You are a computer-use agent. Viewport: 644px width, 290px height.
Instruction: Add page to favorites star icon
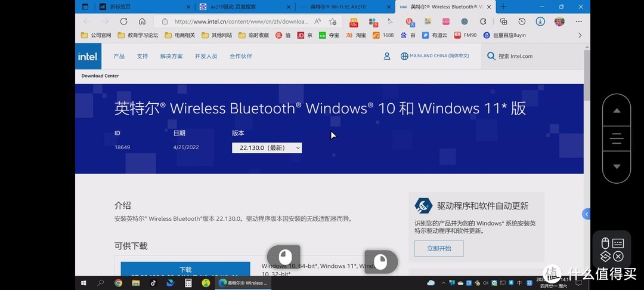pyautogui.click(x=333, y=21)
